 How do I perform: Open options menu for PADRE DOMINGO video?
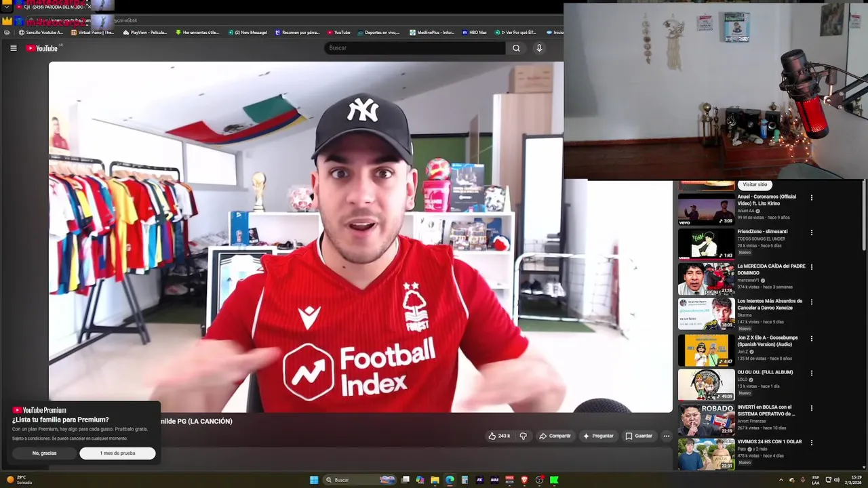pos(811,267)
